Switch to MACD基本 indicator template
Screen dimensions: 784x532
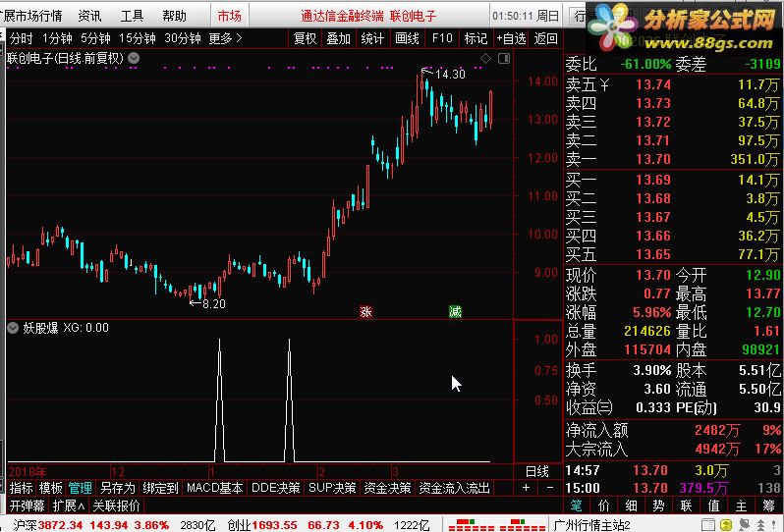click(x=215, y=488)
